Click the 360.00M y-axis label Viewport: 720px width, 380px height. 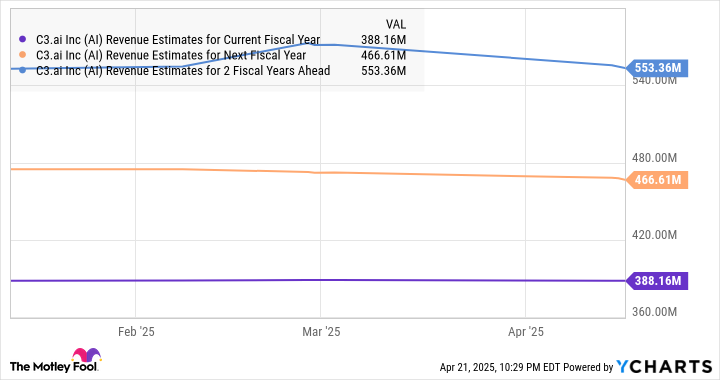654,312
